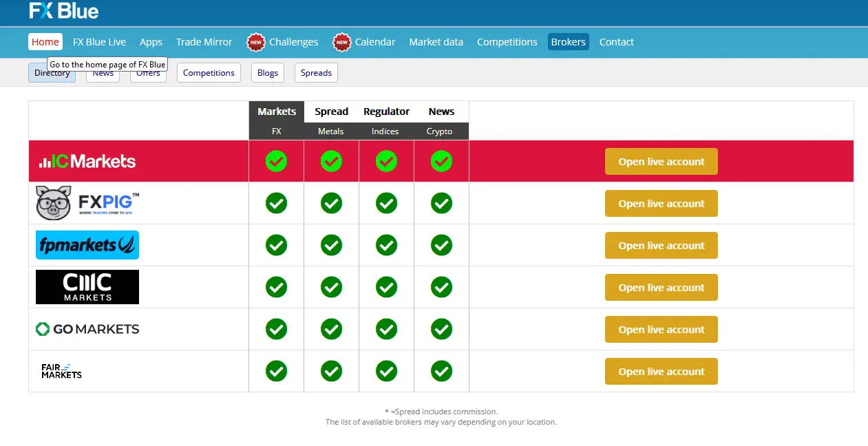The height and width of the screenshot is (446, 868).
Task: Open the Contact menu item
Action: pos(616,42)
